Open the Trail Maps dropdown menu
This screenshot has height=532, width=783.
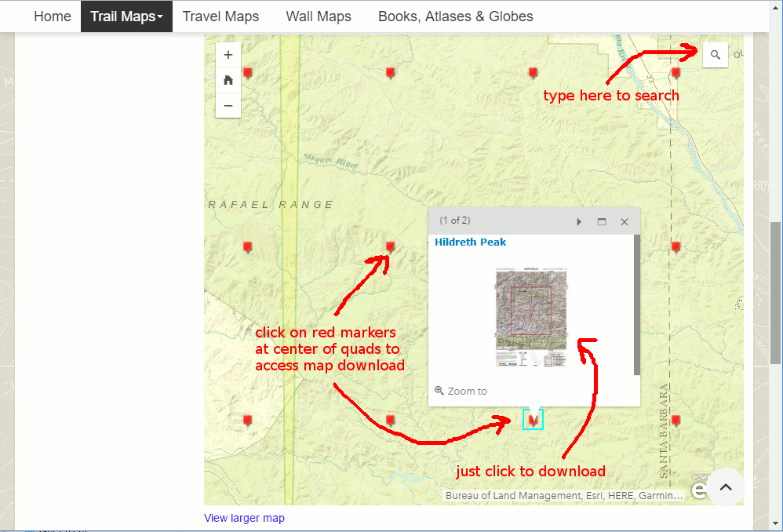coord(126,16)
